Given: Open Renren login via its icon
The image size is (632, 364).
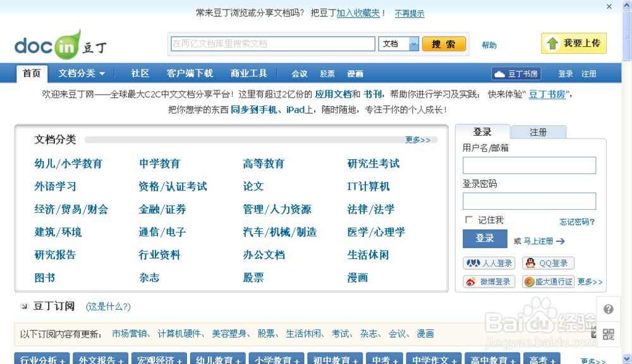Looking at the screenshot, I should click(x=472, y=262).
